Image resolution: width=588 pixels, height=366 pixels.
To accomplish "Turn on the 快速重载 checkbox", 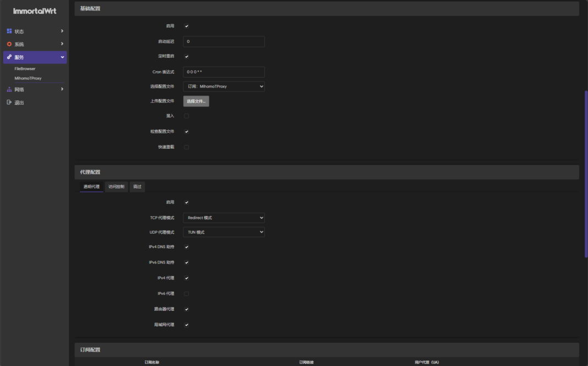I will click(187, 147).
